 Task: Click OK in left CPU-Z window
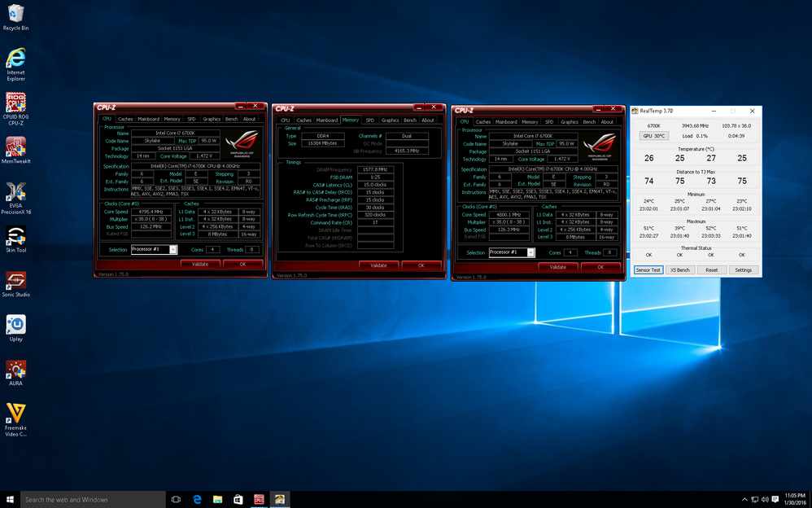[x=243, y=264]
